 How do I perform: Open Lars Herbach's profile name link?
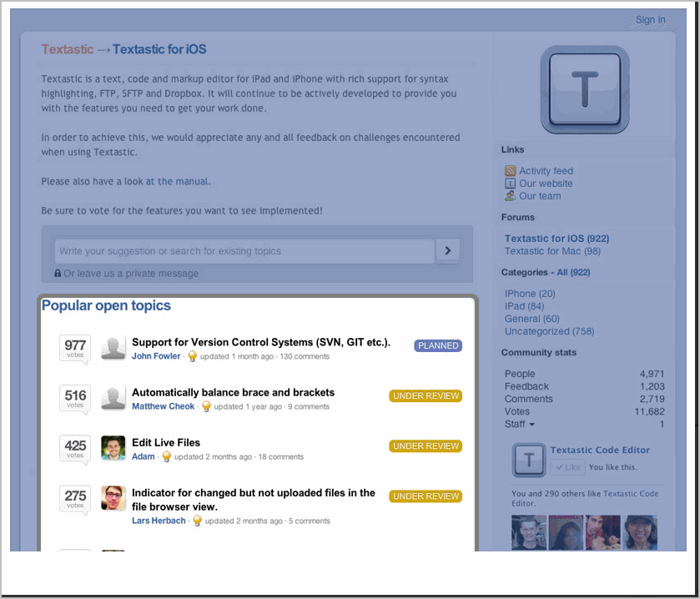tap(159, 521)
